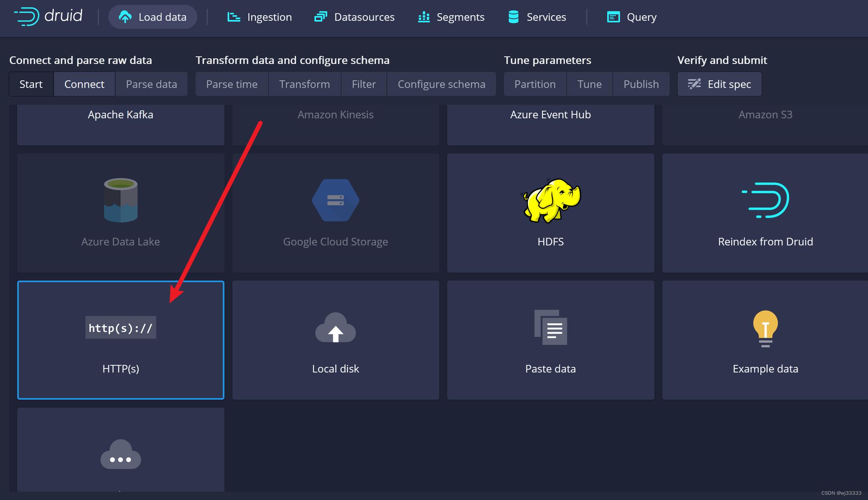This screenshot has width=868, height=500.
Task: Click the Services database icon
Action: [x=513, y=17]
